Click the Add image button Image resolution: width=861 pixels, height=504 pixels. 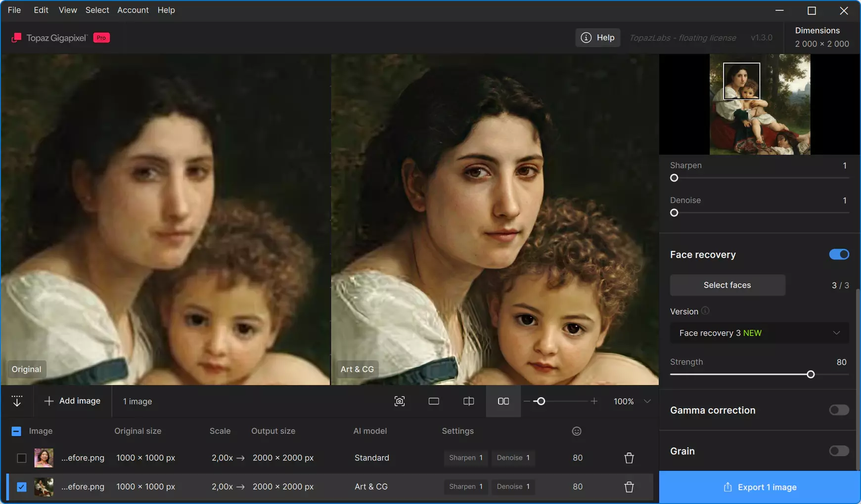pos(72,401)
